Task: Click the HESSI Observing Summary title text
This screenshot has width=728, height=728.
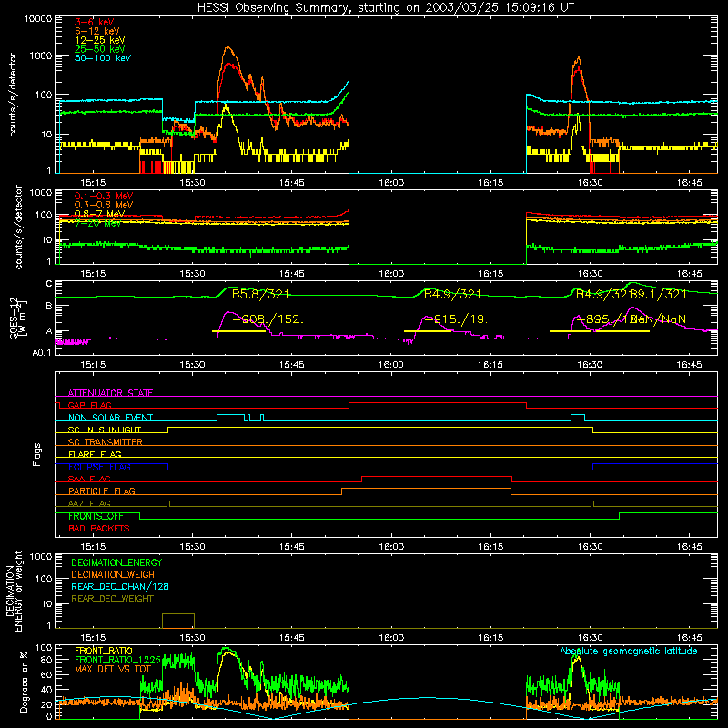Action: (x=385, y=8)
